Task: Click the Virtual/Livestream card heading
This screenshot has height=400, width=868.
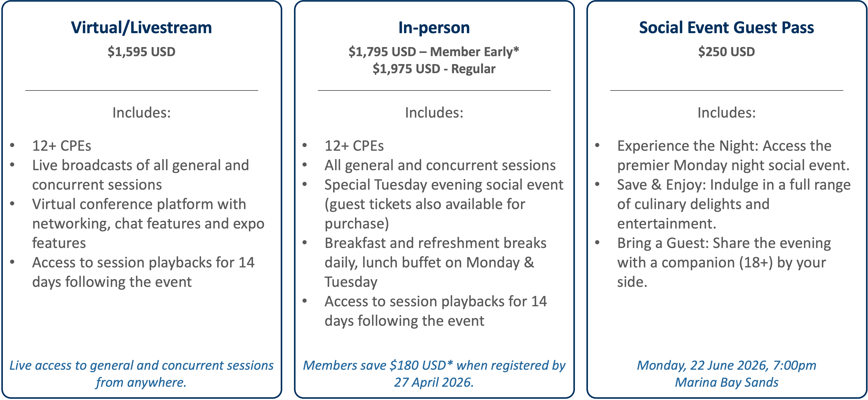Action: tap(141, 28)
